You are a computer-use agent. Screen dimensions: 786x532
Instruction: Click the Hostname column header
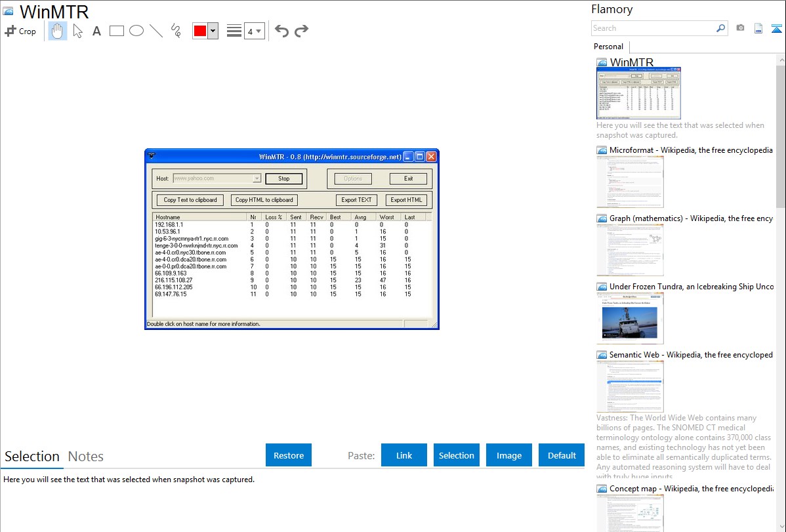click(x=199, y=217)
